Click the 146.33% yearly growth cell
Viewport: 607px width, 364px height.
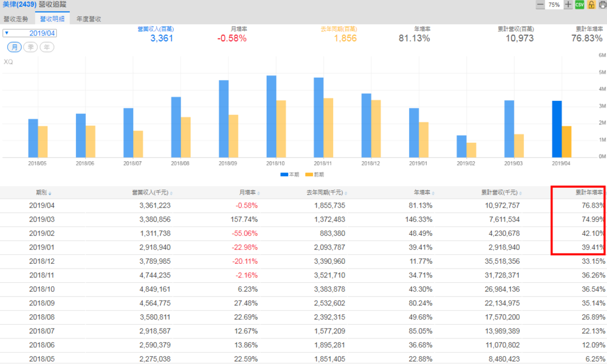[418, 219]
